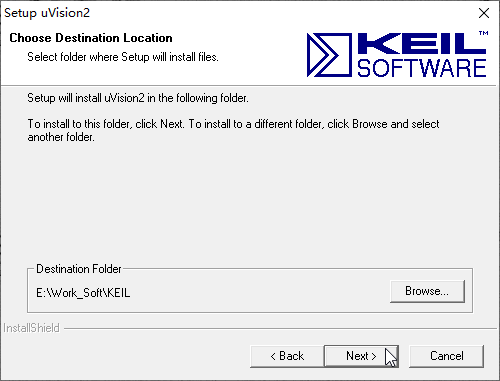Click the Next button to continue setup
500x381 pixels.
(x=361, y=356)
